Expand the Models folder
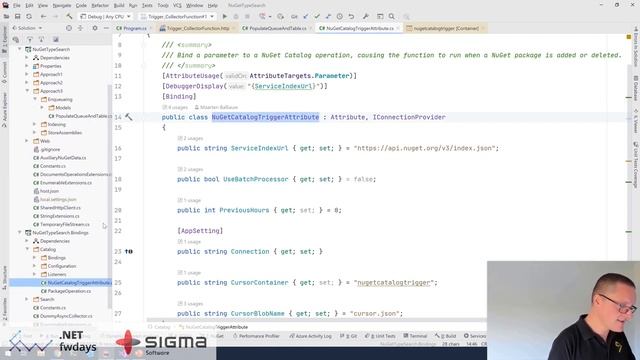Screen dimensions: 640x360 42,108
